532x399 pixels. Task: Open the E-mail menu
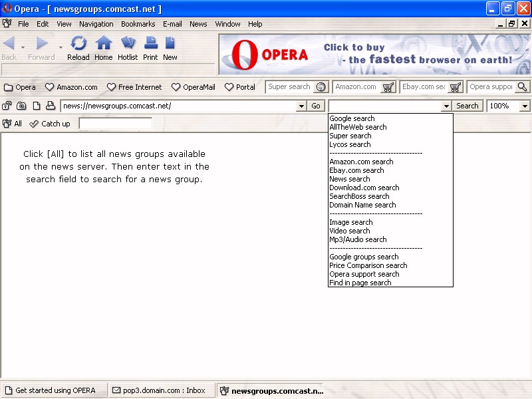click(172, 24)
